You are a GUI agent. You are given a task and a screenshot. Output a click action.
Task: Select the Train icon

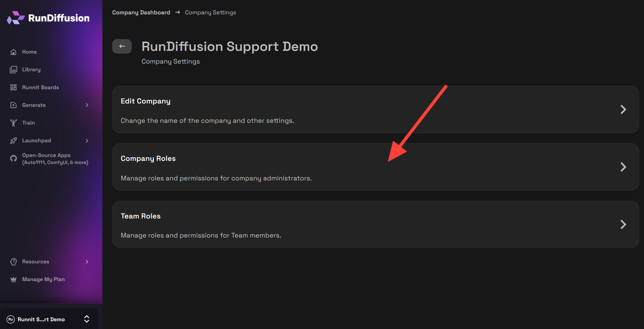13,123
